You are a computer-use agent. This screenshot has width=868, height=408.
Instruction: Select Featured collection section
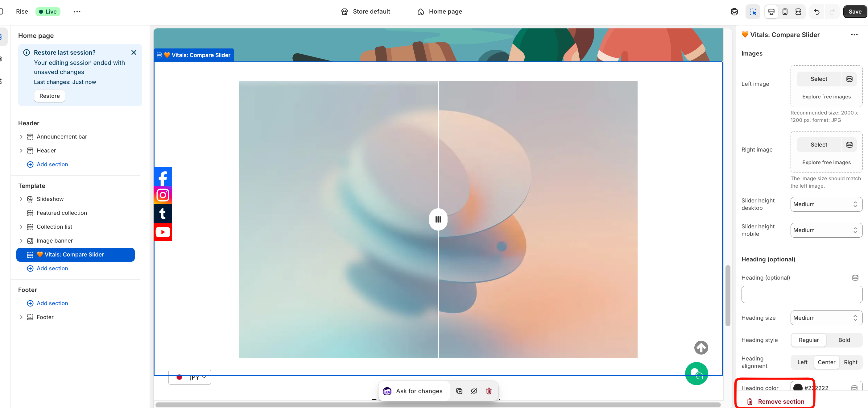pos(62,213)
